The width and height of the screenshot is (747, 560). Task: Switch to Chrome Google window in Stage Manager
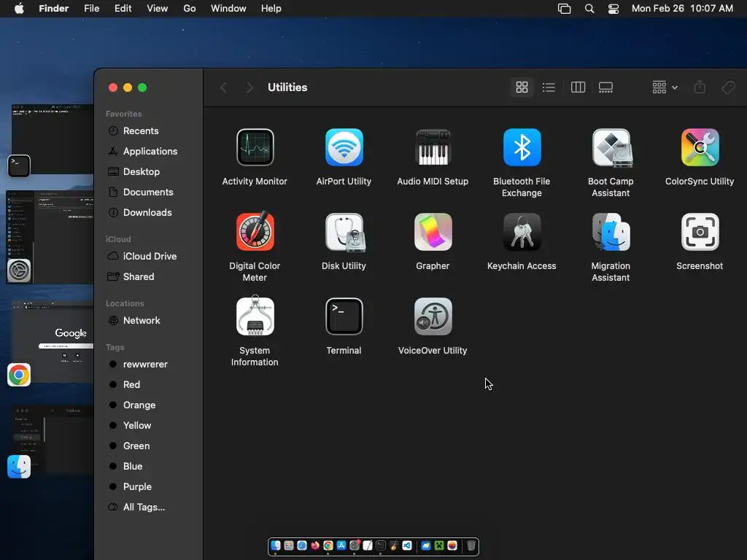[51, 342]
